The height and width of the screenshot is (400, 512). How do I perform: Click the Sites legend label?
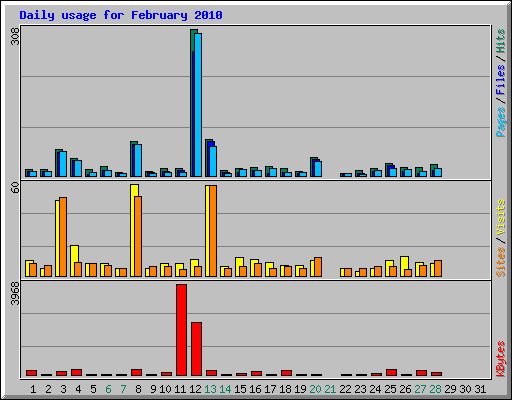pos(500,262)
